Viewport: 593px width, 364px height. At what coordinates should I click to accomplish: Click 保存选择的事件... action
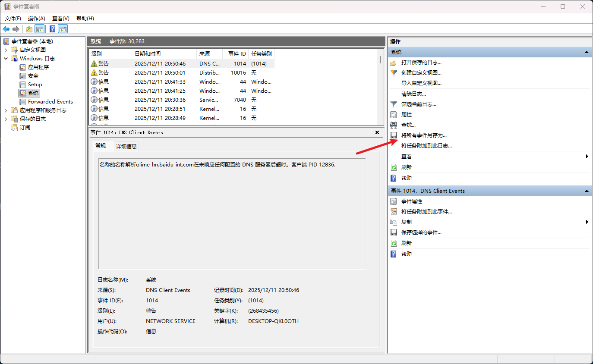click(421, 232)
